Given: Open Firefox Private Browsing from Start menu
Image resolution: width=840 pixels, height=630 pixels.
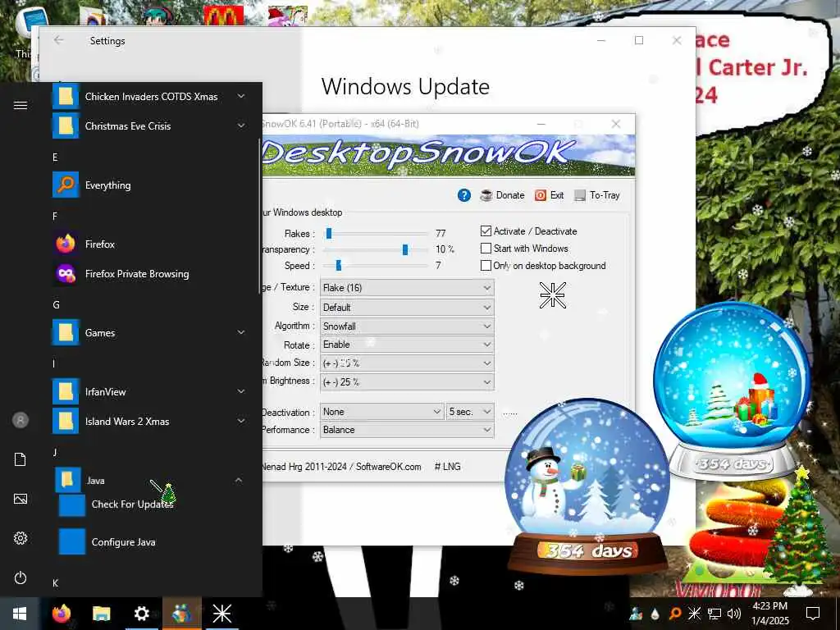Looking at the screenshot, I should (149, 274).
